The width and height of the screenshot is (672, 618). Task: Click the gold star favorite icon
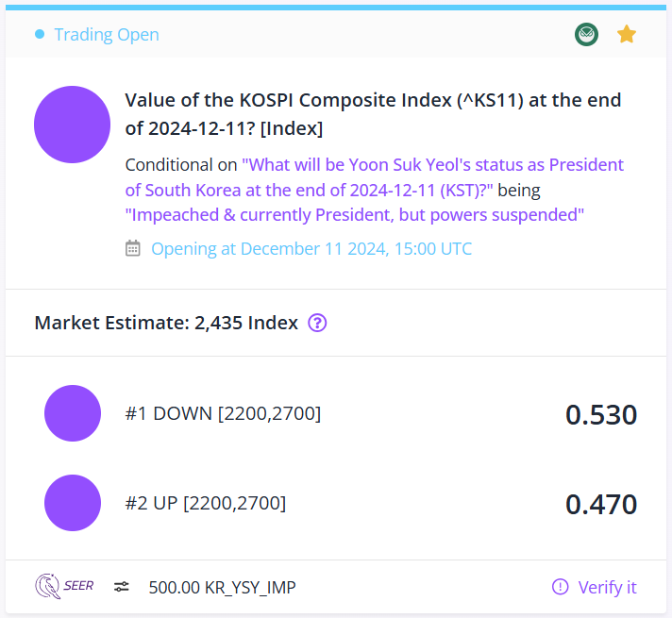click(x=627, y=34)
